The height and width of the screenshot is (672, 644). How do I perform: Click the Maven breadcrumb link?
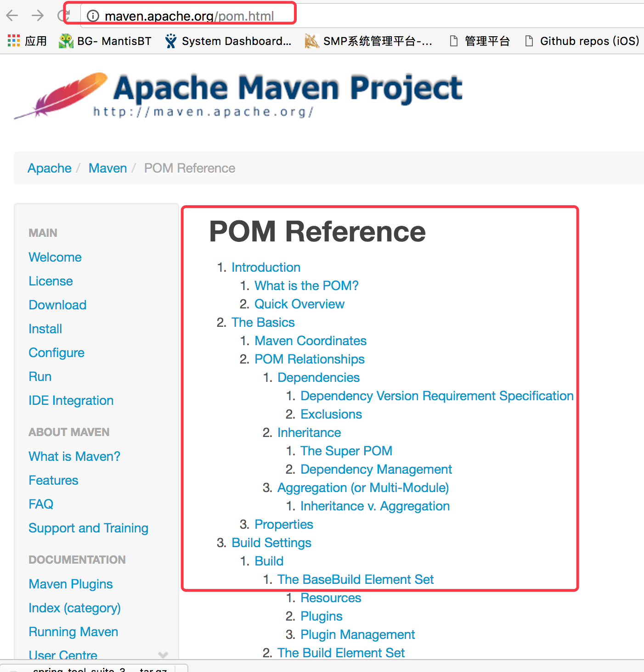(x=107, y=168)
